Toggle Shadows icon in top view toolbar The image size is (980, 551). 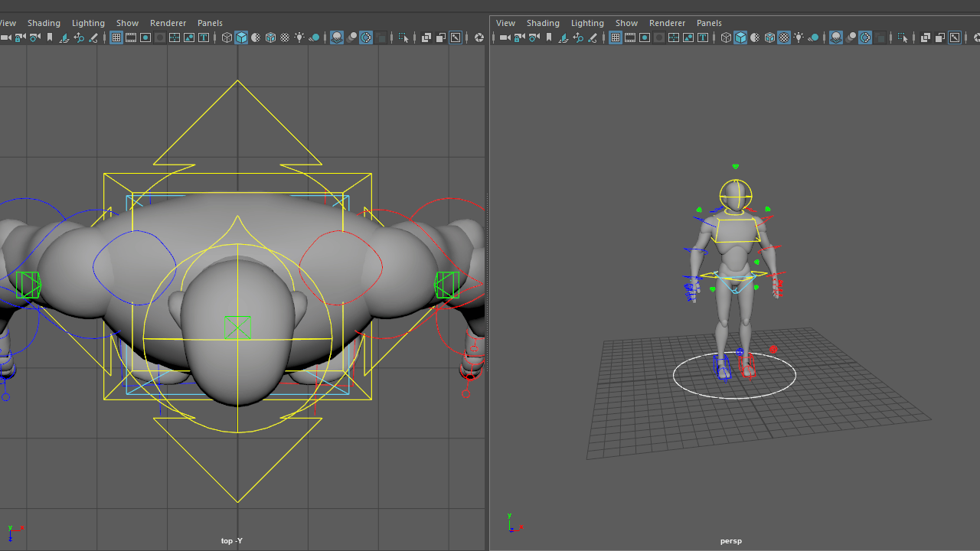[314, 37]
